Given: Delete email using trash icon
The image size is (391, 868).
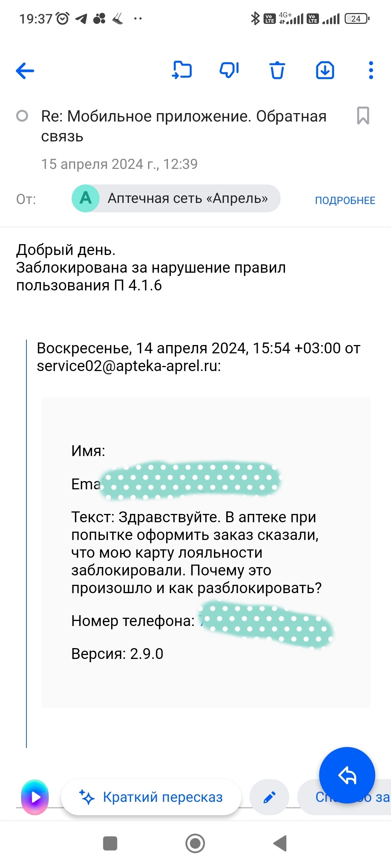Looking at the screenshot, I should (x=277, y=70).
